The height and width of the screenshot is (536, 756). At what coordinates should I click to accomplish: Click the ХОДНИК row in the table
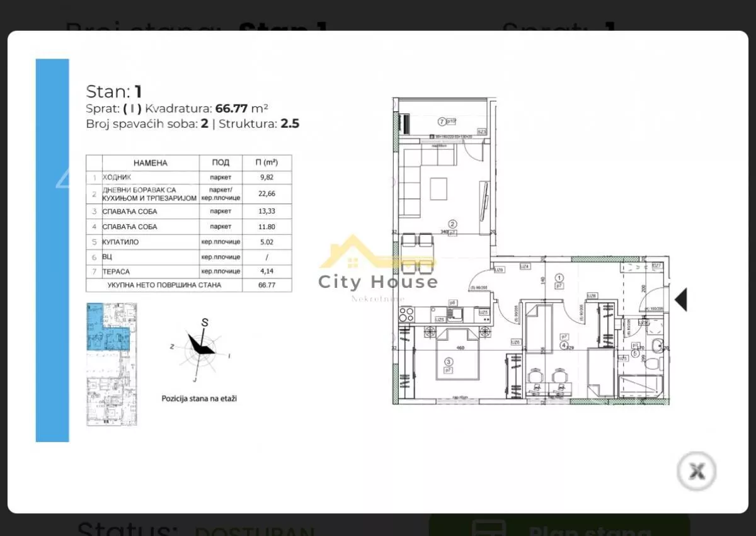pos(189,178)
